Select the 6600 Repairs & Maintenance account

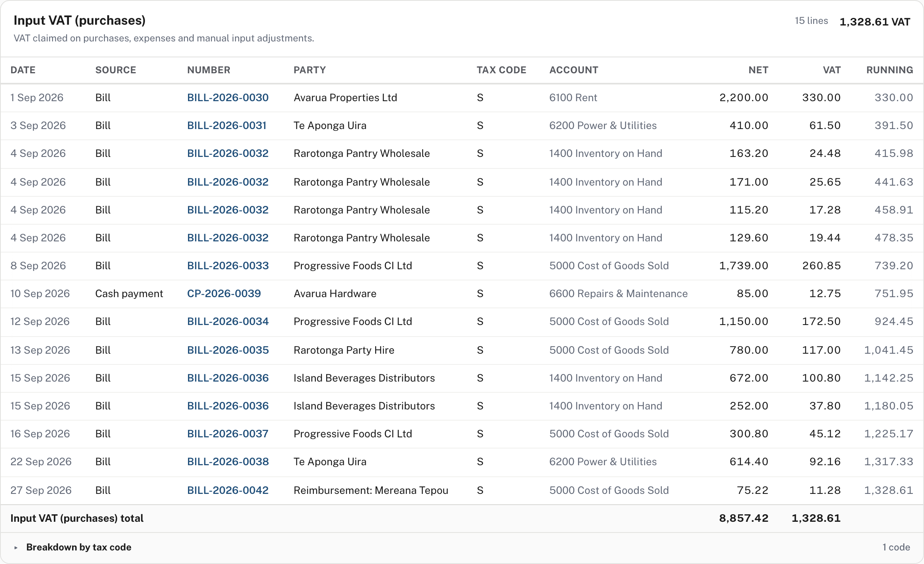(619, 294)
